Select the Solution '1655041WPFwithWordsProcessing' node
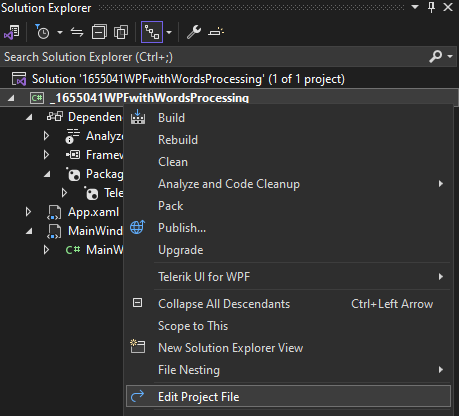The image size is (459, 416). click(188, 79)
